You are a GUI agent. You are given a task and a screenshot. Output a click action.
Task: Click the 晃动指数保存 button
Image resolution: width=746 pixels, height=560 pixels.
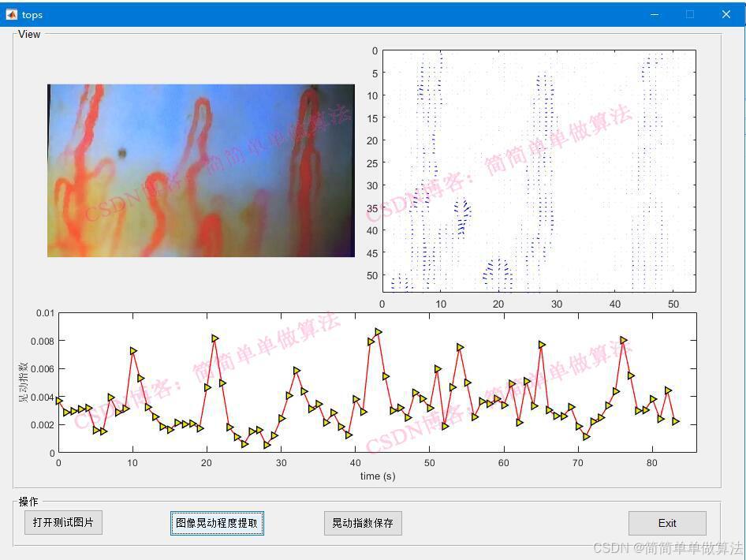[363, 523]
